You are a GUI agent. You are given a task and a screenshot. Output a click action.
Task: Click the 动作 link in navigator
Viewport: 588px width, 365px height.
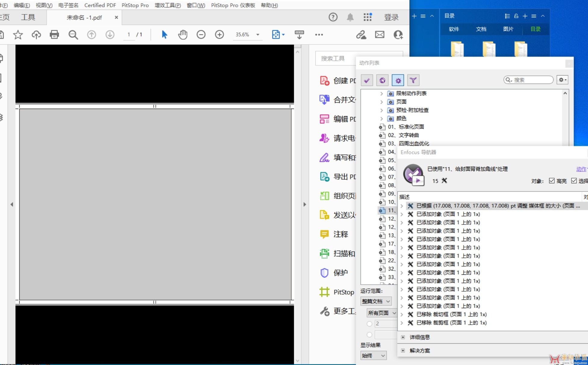coord(581,169)
